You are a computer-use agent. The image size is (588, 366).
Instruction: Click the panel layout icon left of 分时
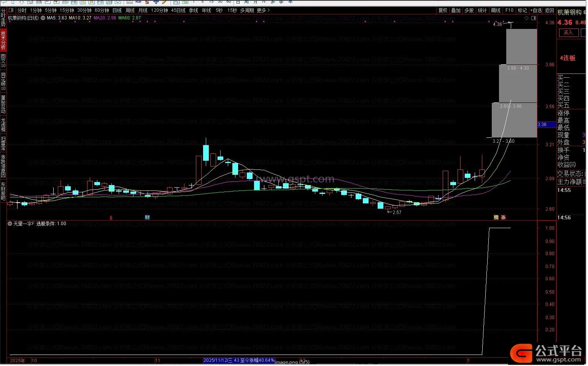coord(11,10)
